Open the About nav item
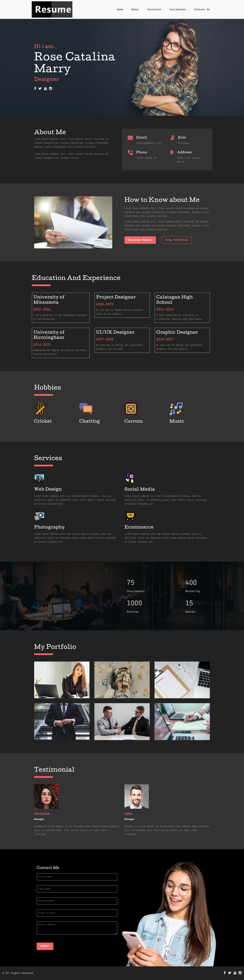Image resolution: width=244 pixels, height=980 pixels. pyautogui.click(x=135, y=9)
